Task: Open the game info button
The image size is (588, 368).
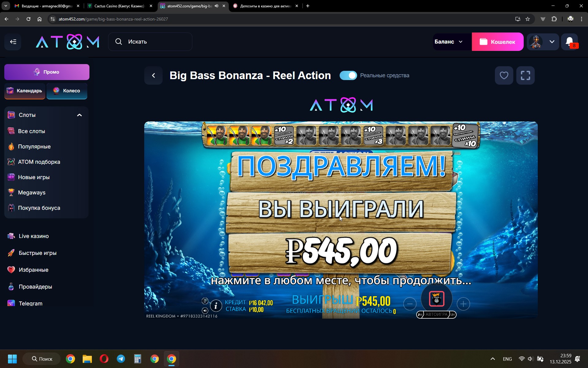Action: pyautogui.click(x=216, y=306)
